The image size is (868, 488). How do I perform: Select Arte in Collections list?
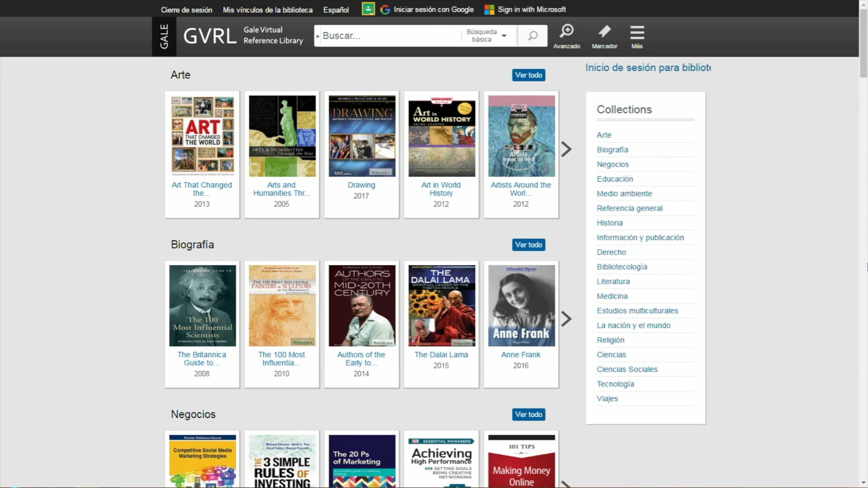point(604,135)
